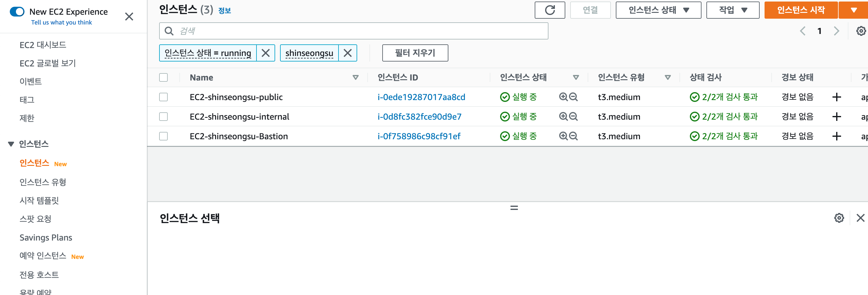Open 이벤트 in sidebar
The image size is (868, 295).
(x=30, y=81)
